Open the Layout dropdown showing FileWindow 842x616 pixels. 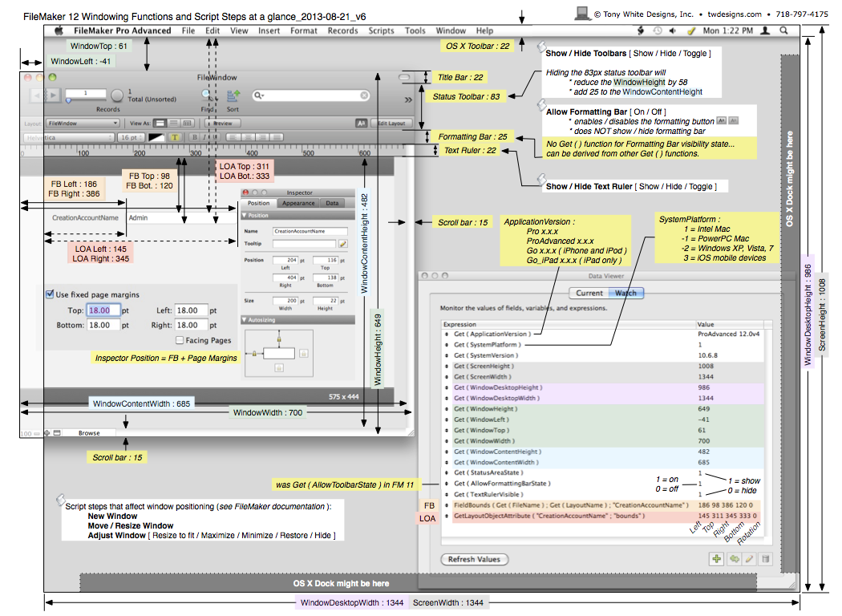tap(82, 123)
